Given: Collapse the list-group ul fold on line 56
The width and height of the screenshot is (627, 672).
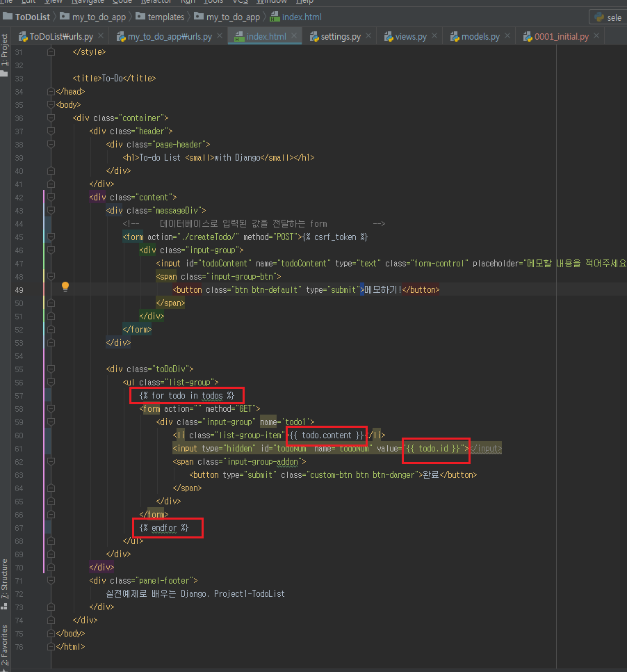Looking at the screenshot, I should point(51,383).
